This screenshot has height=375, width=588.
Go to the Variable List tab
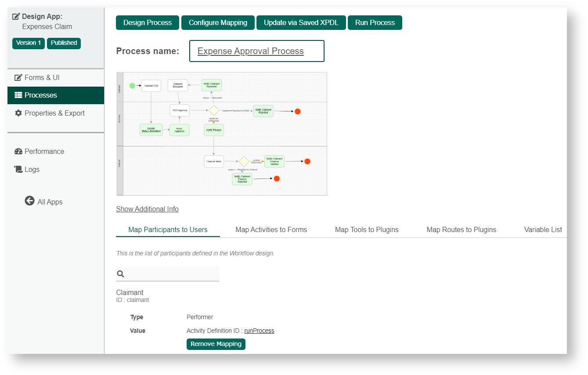543,229
